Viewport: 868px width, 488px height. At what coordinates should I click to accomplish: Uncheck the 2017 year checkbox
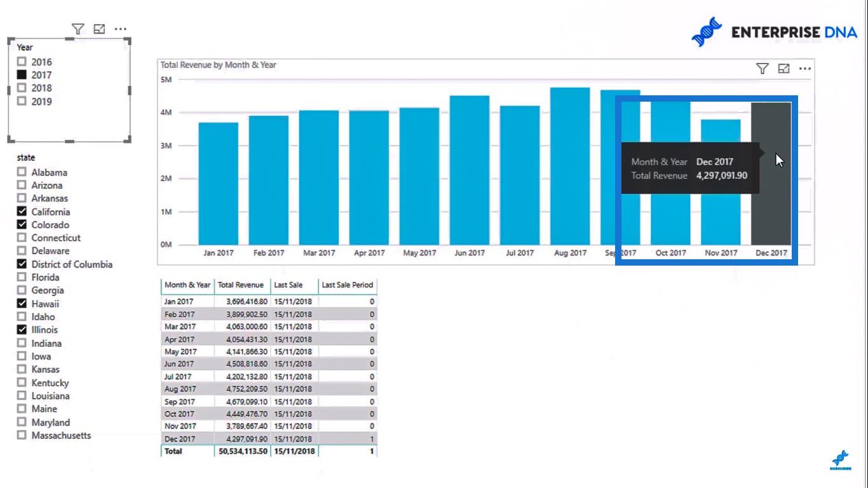click(x=22, y=75)
